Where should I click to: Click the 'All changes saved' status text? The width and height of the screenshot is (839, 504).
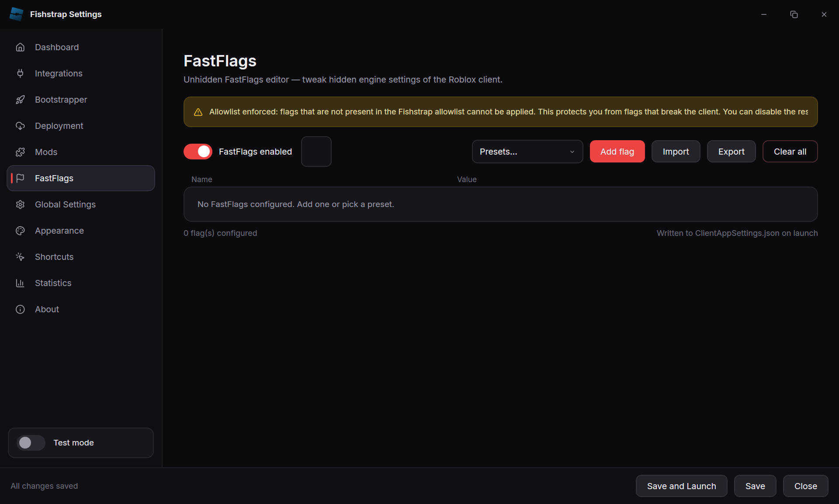pyautogui.click(x=44, y=486)
